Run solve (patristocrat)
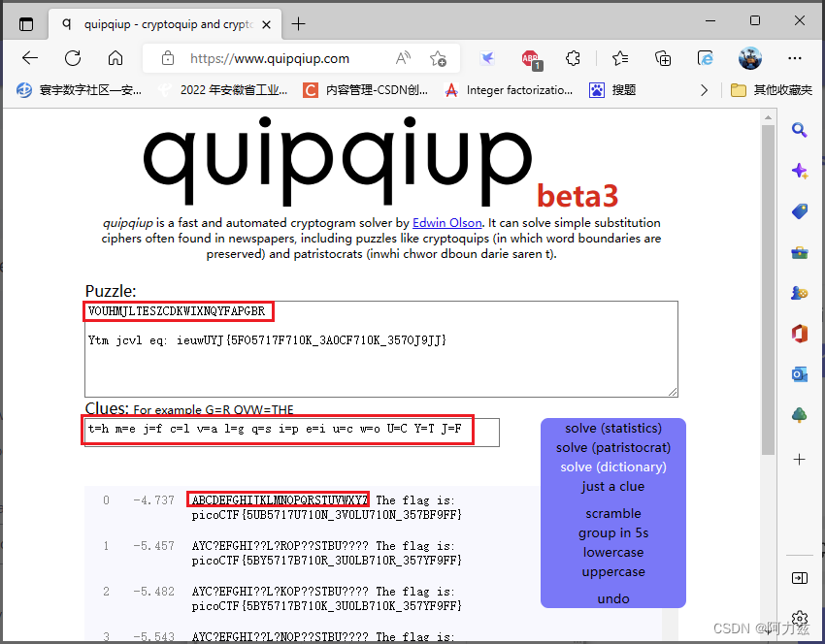This screenshot has width=825, height=644. point(613,448)
